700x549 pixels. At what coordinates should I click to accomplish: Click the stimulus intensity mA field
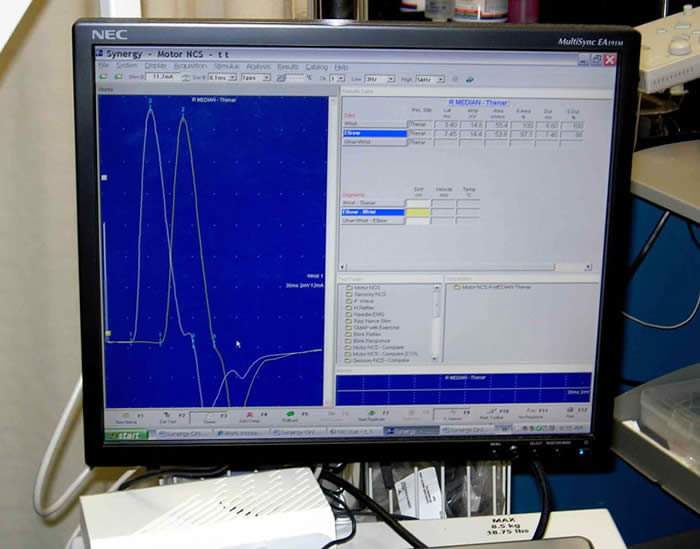pyautogui.click(x=163, y=77)
